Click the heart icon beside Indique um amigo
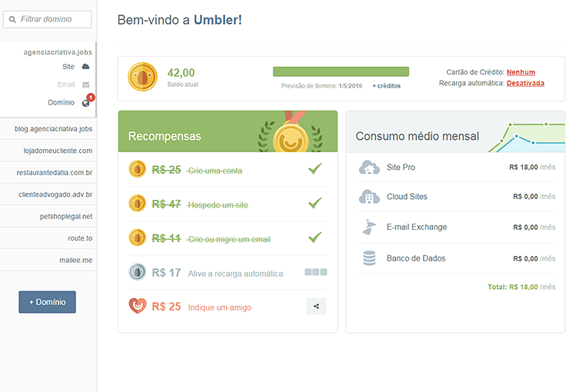The height and width of the screenshot is (392, 566). 138,306
